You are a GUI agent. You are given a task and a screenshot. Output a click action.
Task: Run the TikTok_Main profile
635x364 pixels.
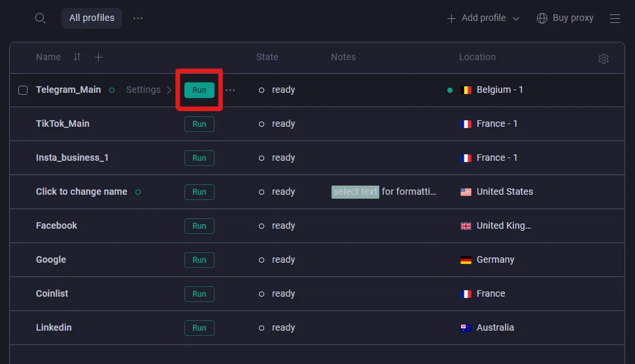pos(199,124)
